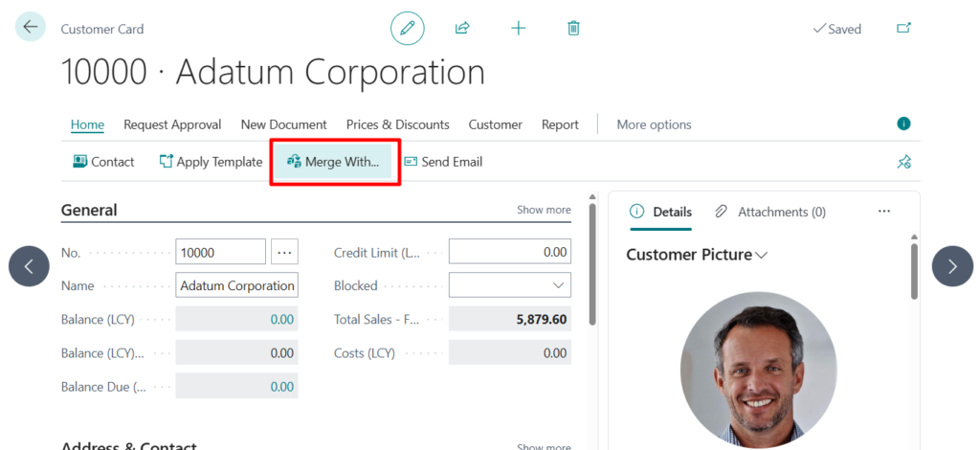Go to next record arrow

point(951,266)
